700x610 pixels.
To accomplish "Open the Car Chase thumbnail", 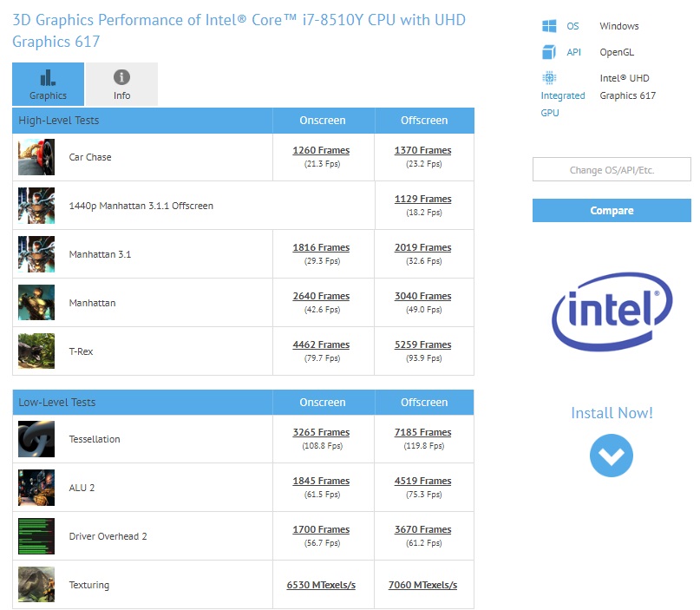I will (x=36, y=157).
